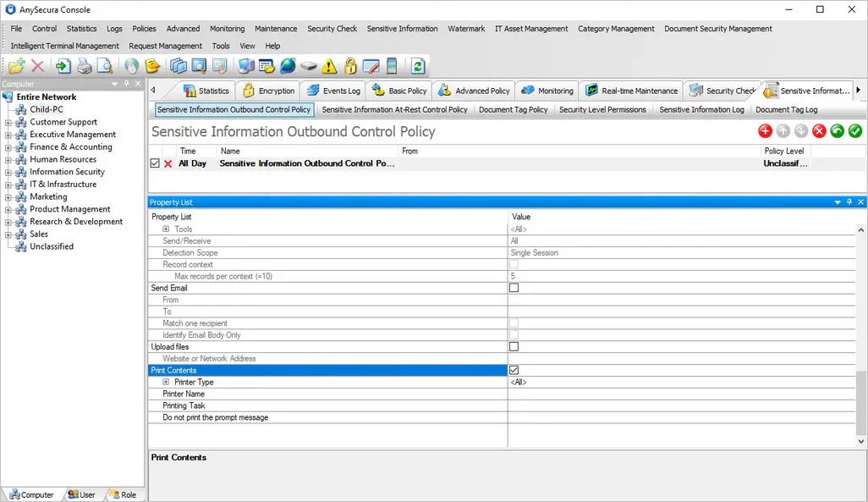Open the Document Tag Policy sub-tab
Viewport: 868px width, 502px height.
(514, 110)
